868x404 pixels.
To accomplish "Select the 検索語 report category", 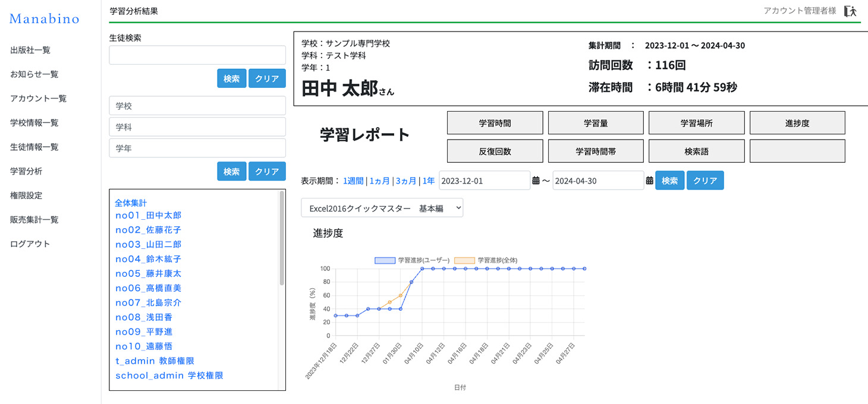I will [x=696, y=151].
